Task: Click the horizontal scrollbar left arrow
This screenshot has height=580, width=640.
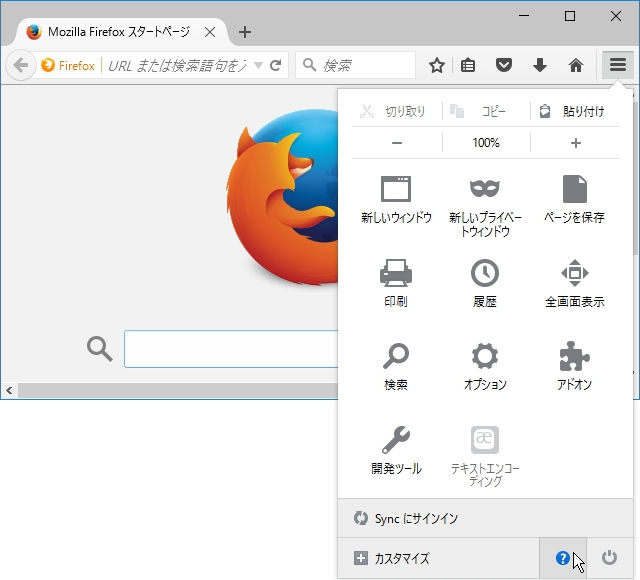Action: [9, 391]
